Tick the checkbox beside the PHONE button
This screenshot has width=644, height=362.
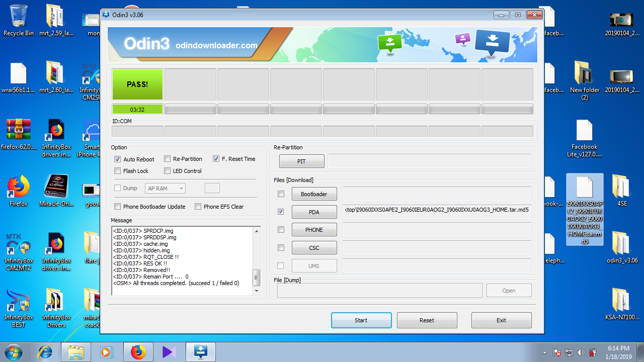[281, 230]
